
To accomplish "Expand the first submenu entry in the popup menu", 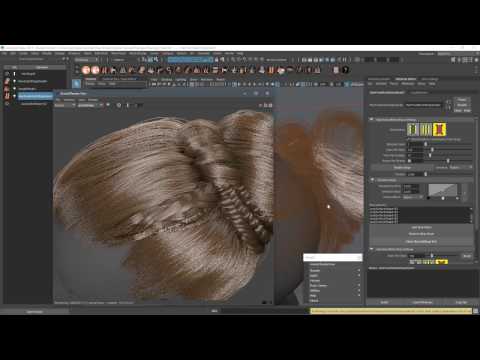I will (x=333, y=270).
